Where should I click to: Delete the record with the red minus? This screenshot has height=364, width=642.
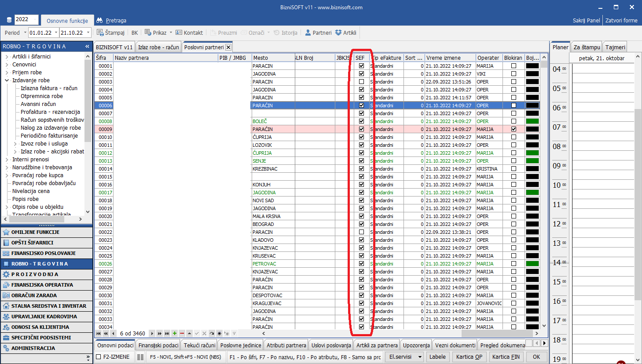(x=182, y=333)
